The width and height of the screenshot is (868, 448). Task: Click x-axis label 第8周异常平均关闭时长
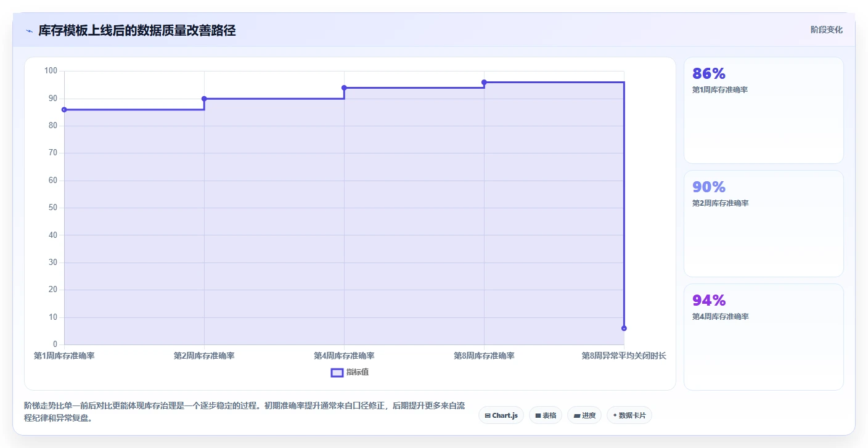pos(624,356)
